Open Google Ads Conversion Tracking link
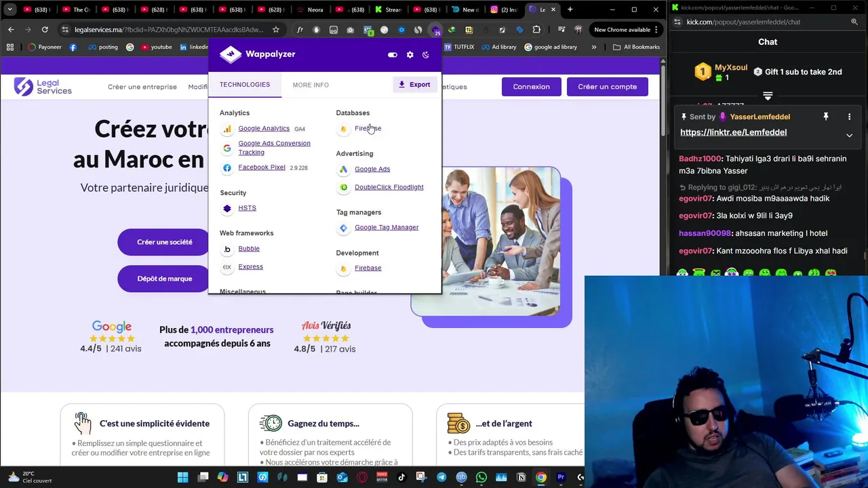Viewport: 868px width, 488px height. (274, 148)
